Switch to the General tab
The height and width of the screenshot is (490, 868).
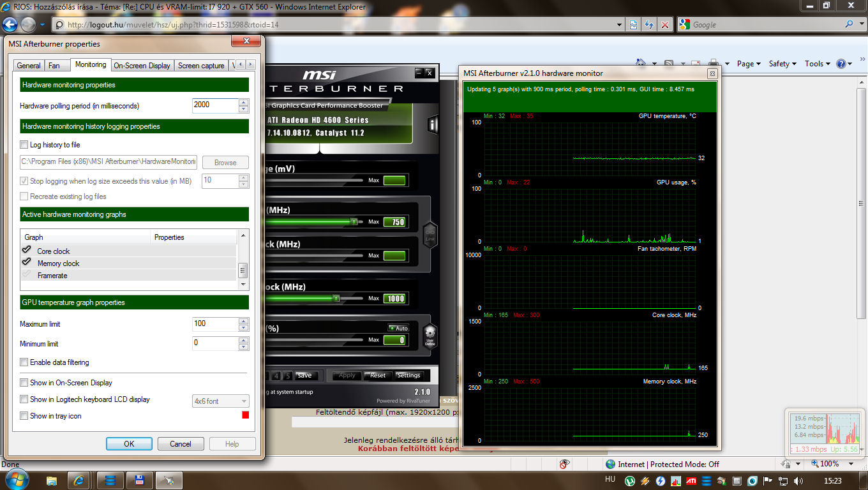(29, 66)
